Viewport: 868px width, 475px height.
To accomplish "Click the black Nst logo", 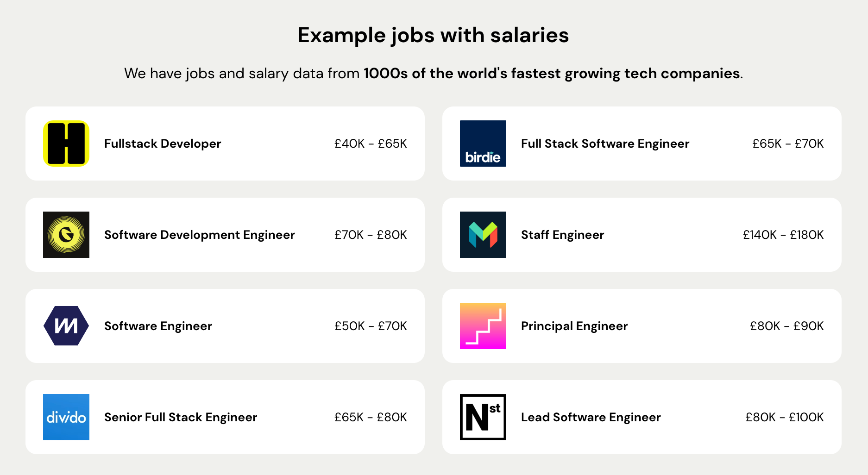I will (x=483, y=417).
